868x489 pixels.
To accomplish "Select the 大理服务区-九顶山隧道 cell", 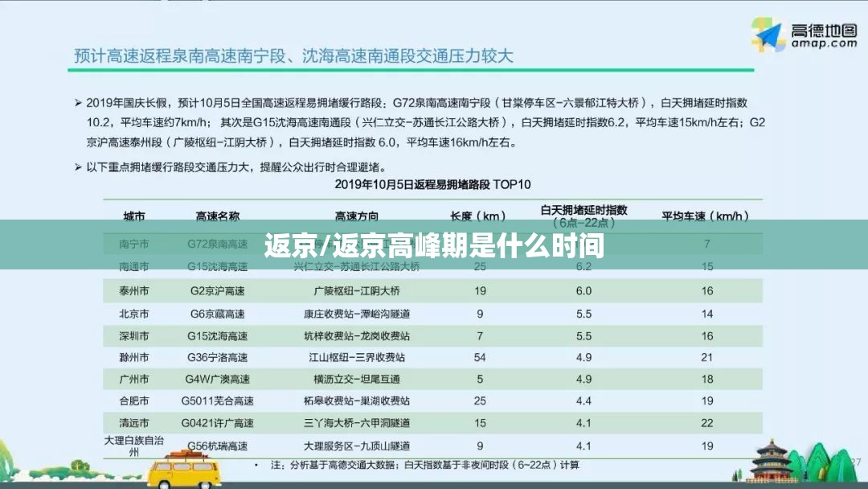I will coord(357,446).
